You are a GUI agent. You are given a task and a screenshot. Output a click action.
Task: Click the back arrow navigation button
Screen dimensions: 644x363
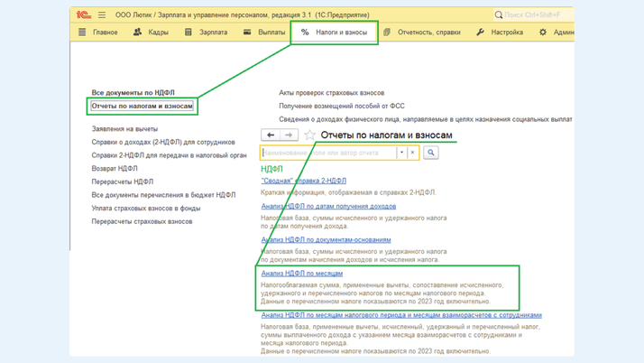pyautogui.click(x=270, y=135)
